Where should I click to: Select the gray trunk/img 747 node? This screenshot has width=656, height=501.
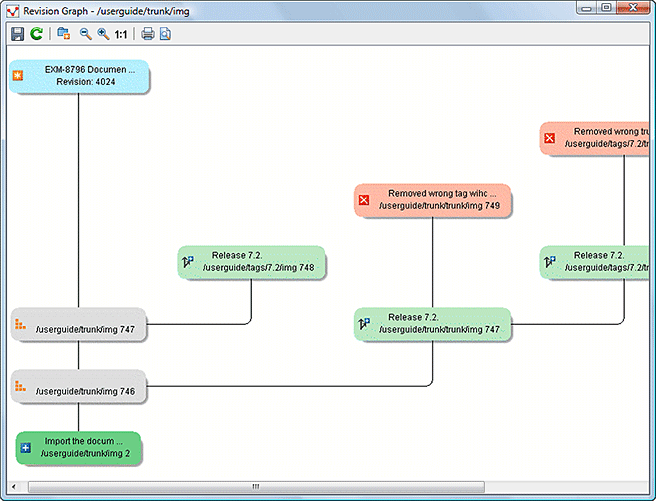80,325
